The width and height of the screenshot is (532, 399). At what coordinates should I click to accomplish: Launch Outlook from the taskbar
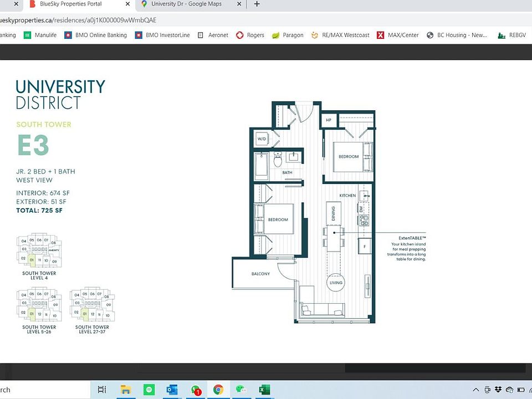click(x=172, y=390)
